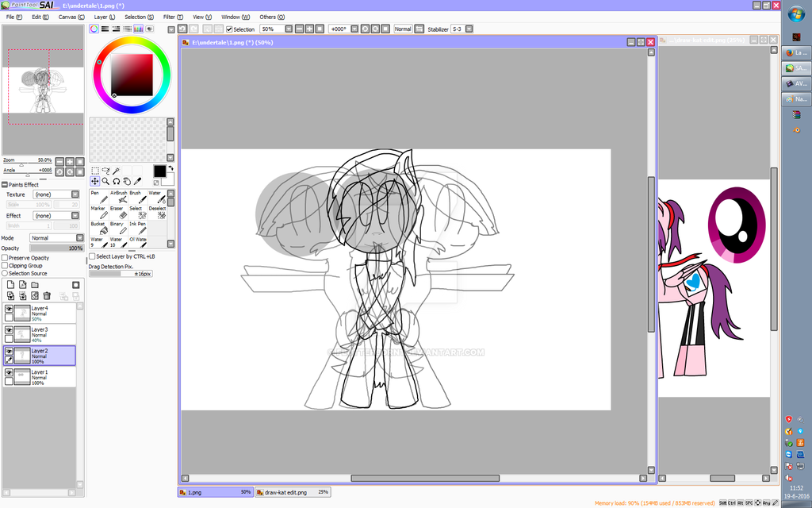Swap foreground and background colors arrow
This screenshot has width=812, height=508.
[x=171, y=168]
